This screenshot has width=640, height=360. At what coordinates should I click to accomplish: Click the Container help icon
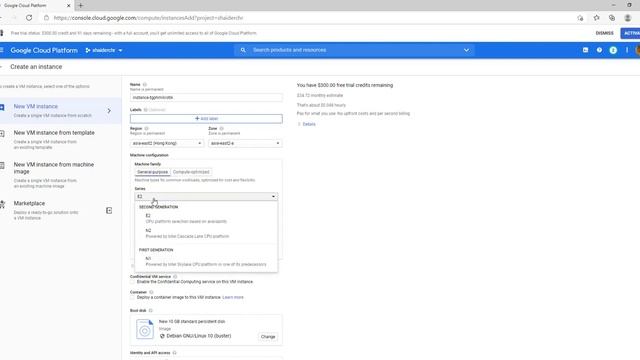click(x=151, y=292)
